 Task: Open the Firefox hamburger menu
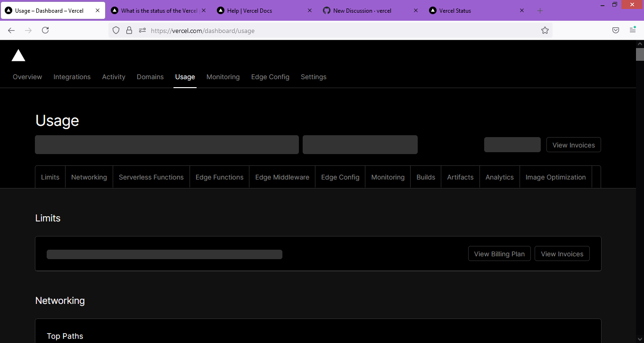(x=633, y=30)
